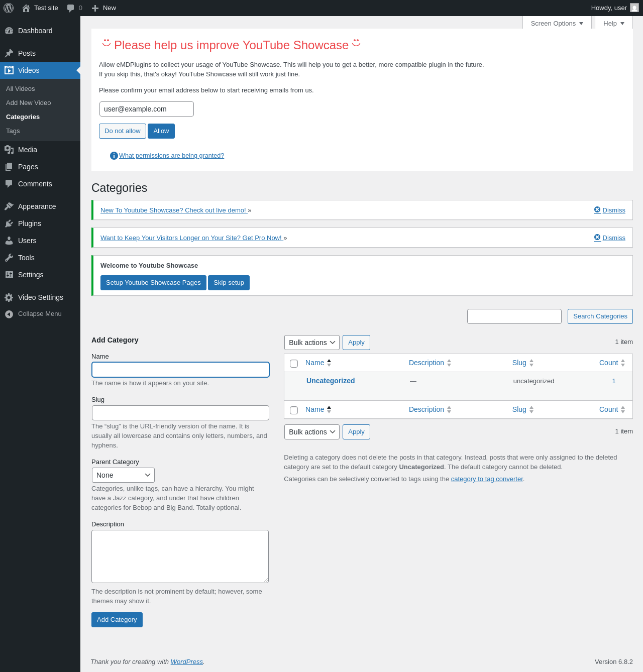Viewport: 643px width, 672px height.
Task: Click the Video Settings gear icon
Action: (x=9, y=297)
